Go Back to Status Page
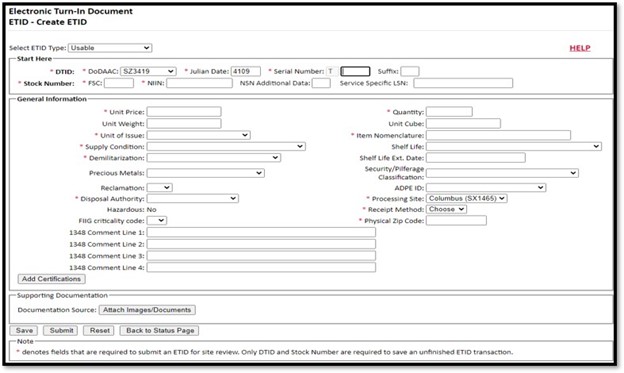 [x=159, y=330]
